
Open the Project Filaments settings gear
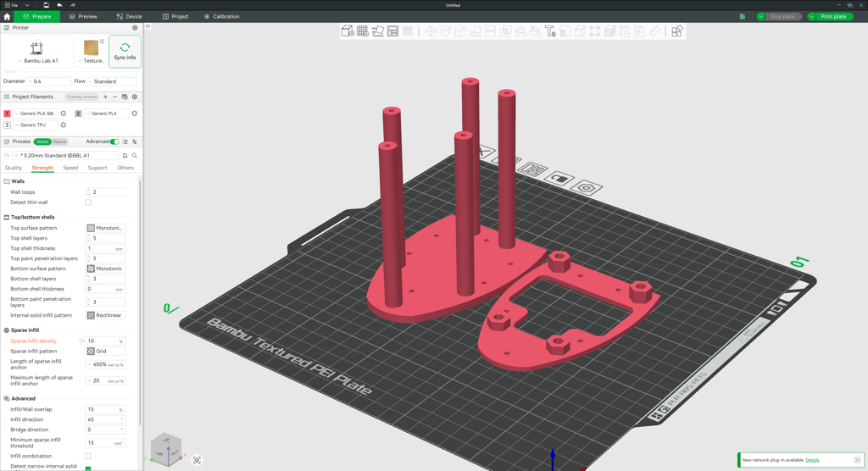click(x=135, y=97)
